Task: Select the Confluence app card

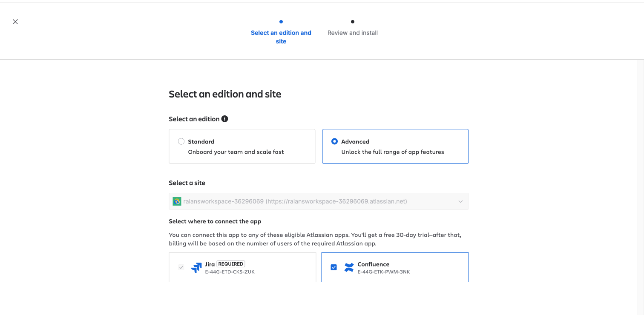Action: click(x=394, y=267)
